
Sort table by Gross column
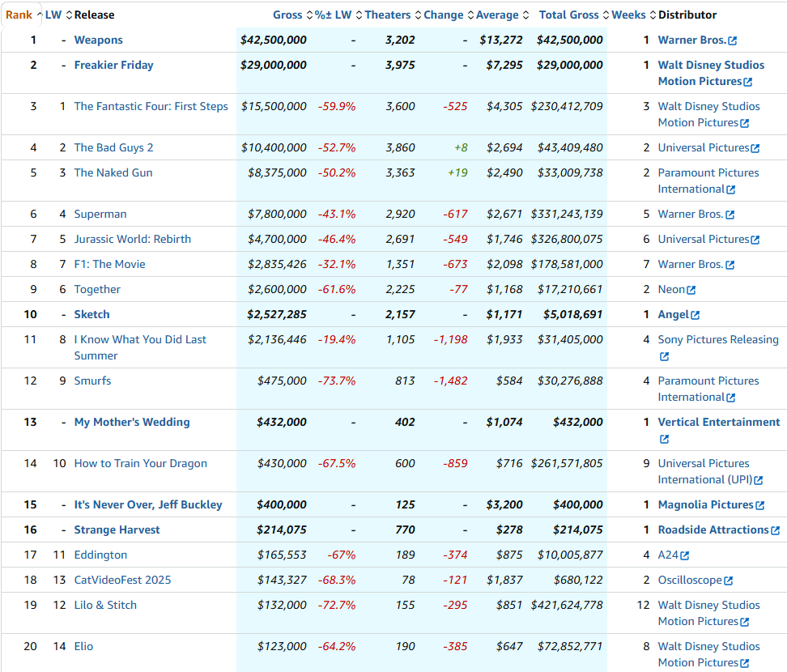click(287, 15)
